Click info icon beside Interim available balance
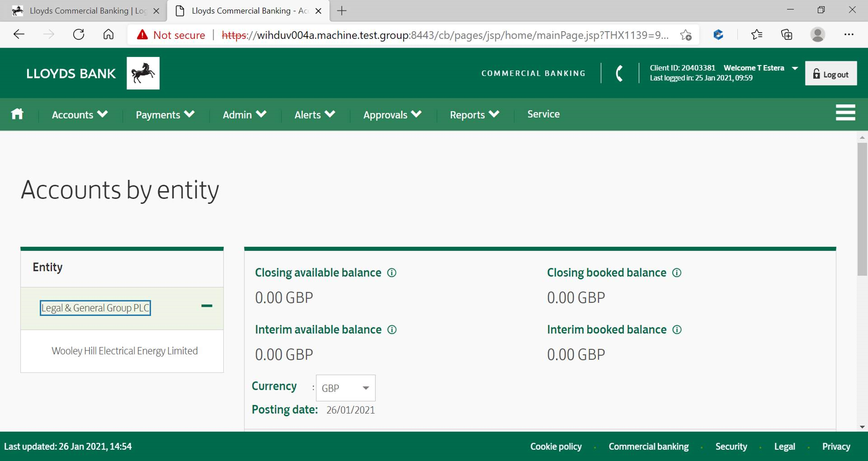The height and width of the screenshot is (461, 868). tap(392, 330)
